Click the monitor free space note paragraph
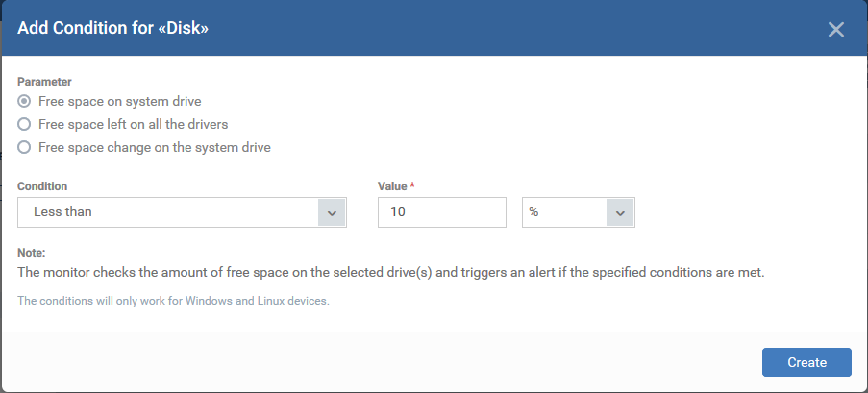This screenshot has height=393, width=868. coord(391,272)
